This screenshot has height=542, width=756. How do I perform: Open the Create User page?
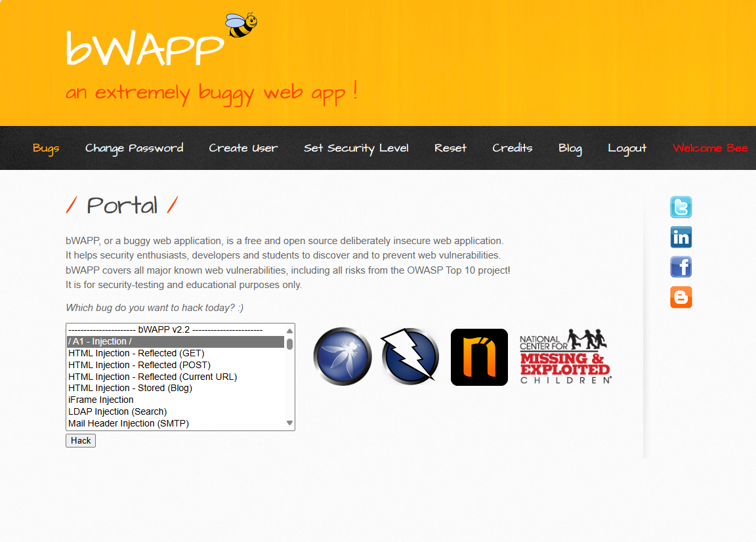point(243,148)
